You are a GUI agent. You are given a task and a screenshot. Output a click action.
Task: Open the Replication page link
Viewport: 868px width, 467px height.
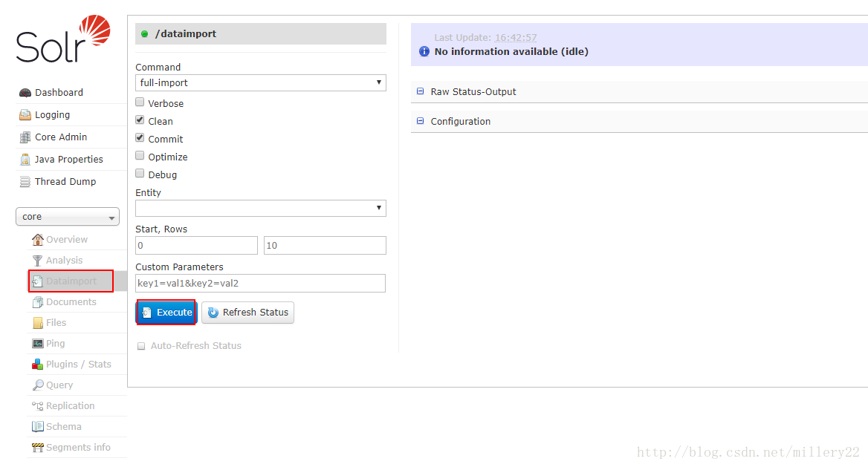71,406
